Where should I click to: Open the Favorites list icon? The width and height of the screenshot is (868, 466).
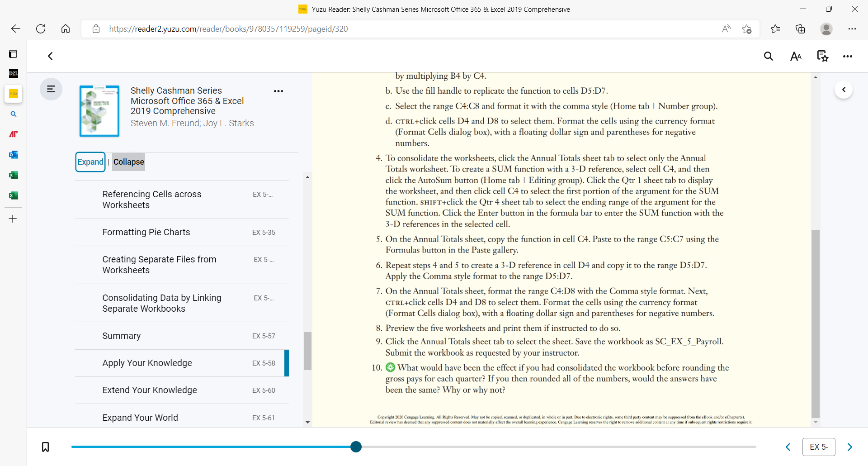click(x=775, y=29)
